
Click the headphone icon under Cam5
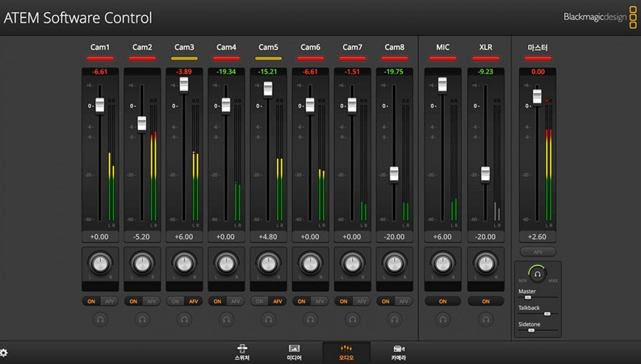click(269, 319)
